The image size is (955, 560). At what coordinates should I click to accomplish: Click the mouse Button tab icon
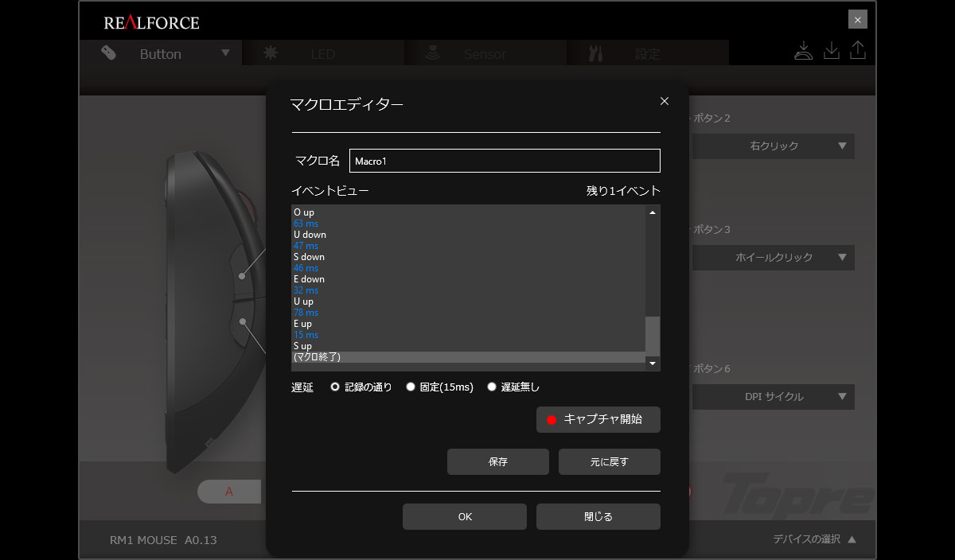point(109,53)
